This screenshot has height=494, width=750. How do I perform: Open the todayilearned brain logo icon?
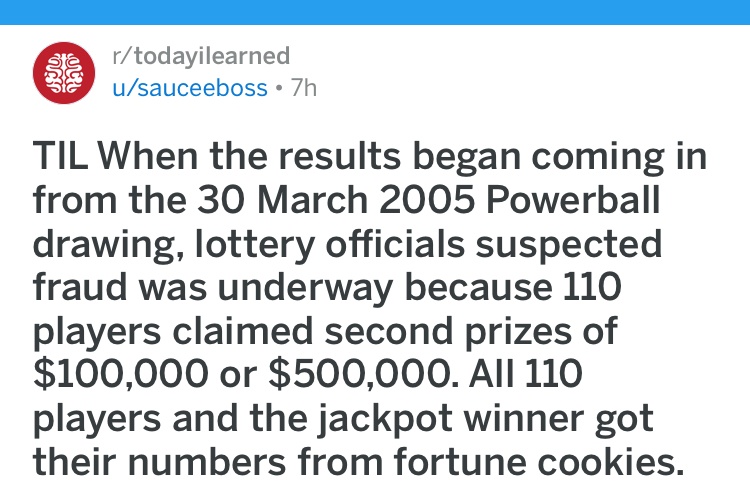click(64, 73)
